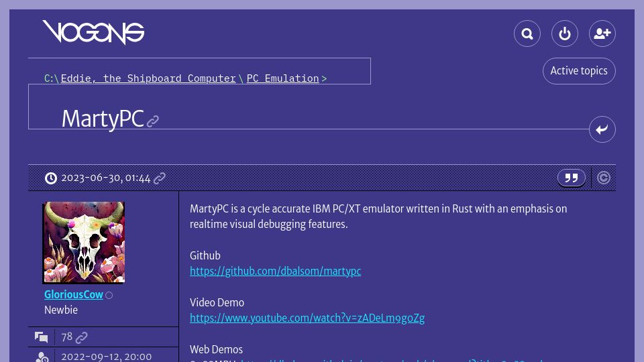This screenshot has height=362, width=644.
Task: Click the joined date 2022-09-12, 20:00
Action: [107, 357]
